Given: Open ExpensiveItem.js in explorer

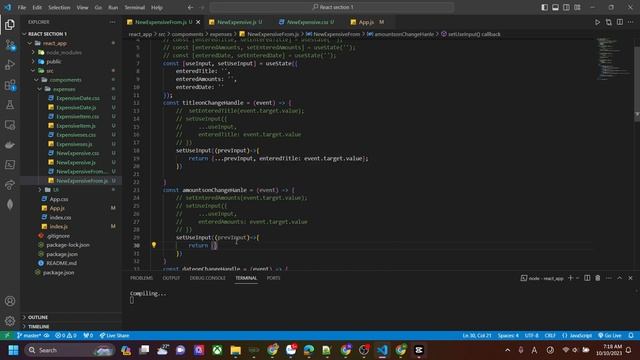Looking at the screenshot, I should 76,126.
